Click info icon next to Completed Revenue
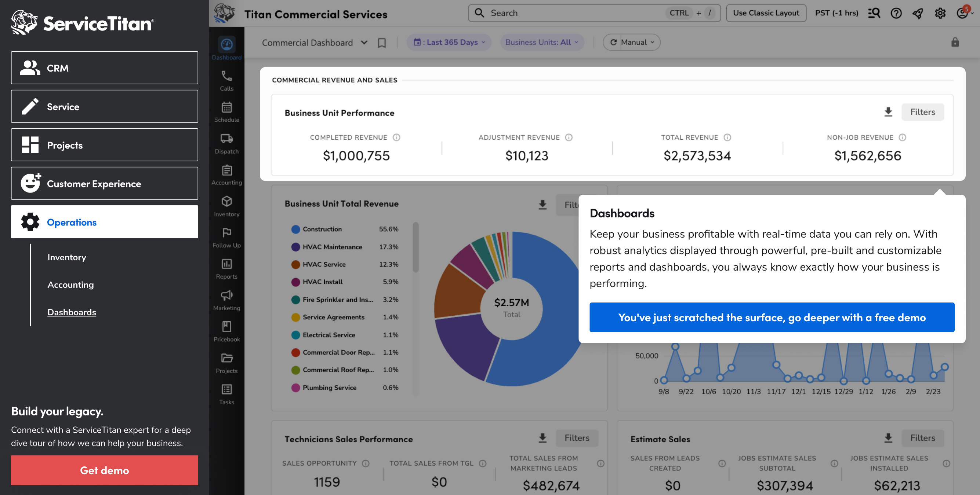This screenshot has height=495, width=980. pos(396,137)
